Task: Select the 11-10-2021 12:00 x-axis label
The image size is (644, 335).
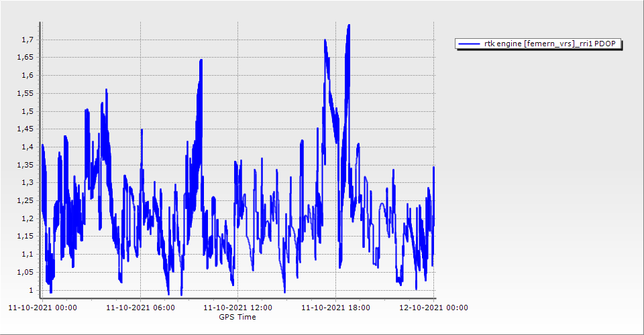Action: pyautogui.click(x=237, y=308)
